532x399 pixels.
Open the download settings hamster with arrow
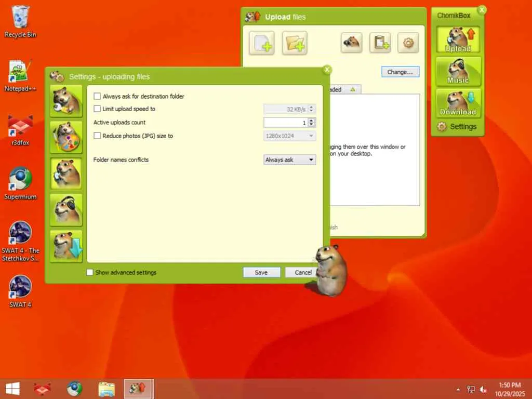pyautogui.click(x=66, y=246)
